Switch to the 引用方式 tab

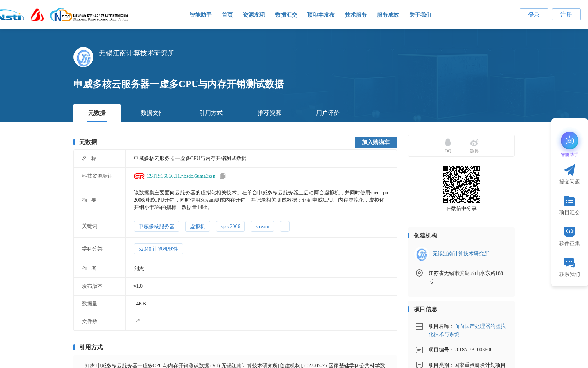211,113
